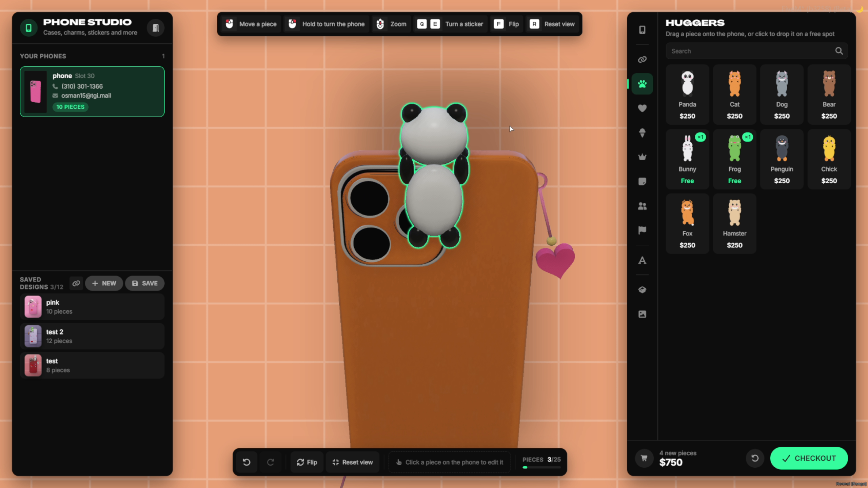Open the flag category tab

click(642, 230)
